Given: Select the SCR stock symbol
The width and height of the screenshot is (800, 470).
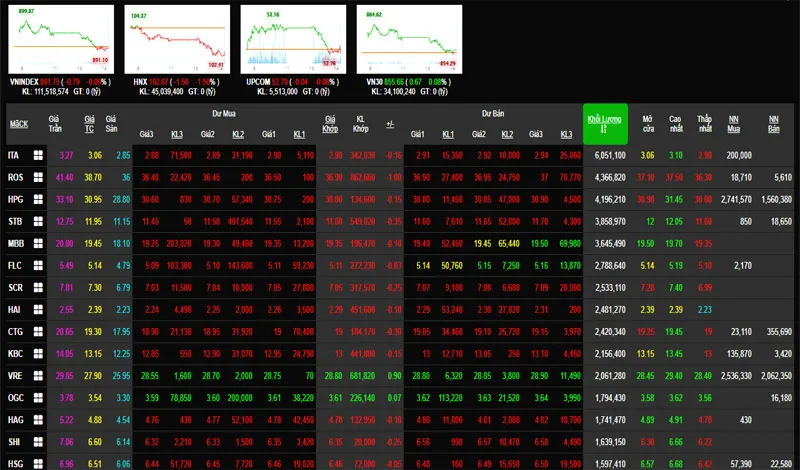Looking at the screenshot, I should [15, 287].
